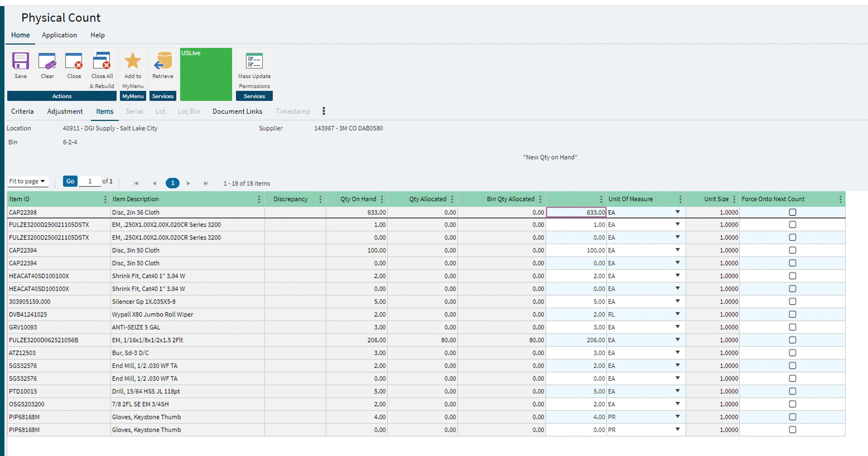The image size is (868, 456).
Task: Click the Clear eraser icon
Action: [x=47, y=62]
